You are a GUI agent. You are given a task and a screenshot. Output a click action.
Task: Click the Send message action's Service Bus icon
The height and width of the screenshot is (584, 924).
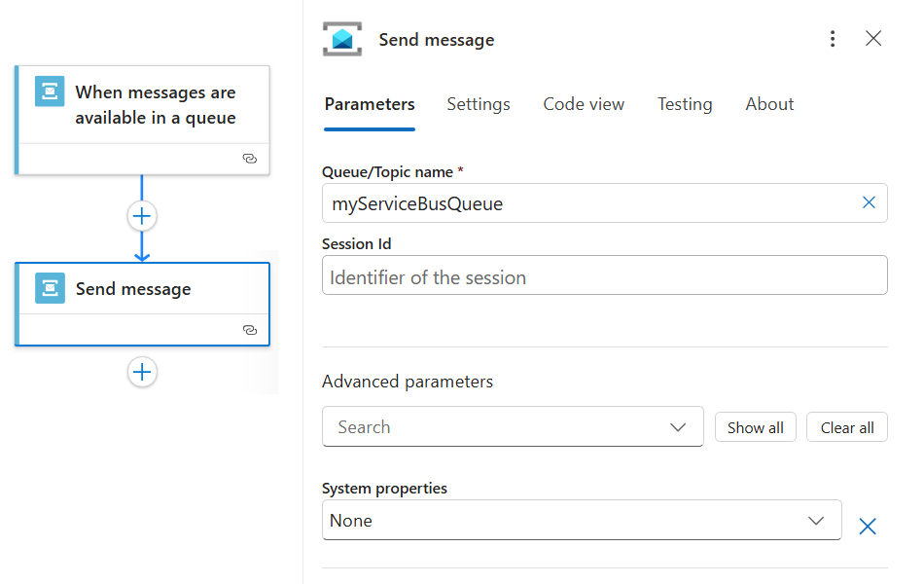click(50, 288)
